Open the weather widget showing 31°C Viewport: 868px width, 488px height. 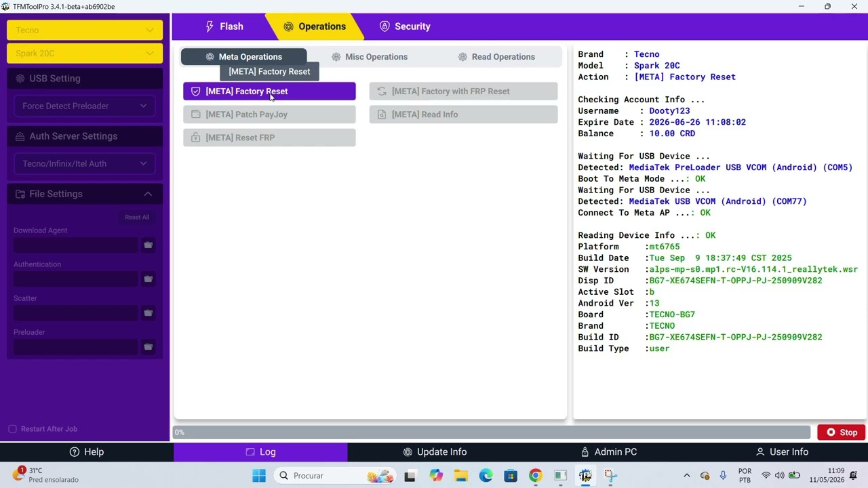(x=46, y=475)
